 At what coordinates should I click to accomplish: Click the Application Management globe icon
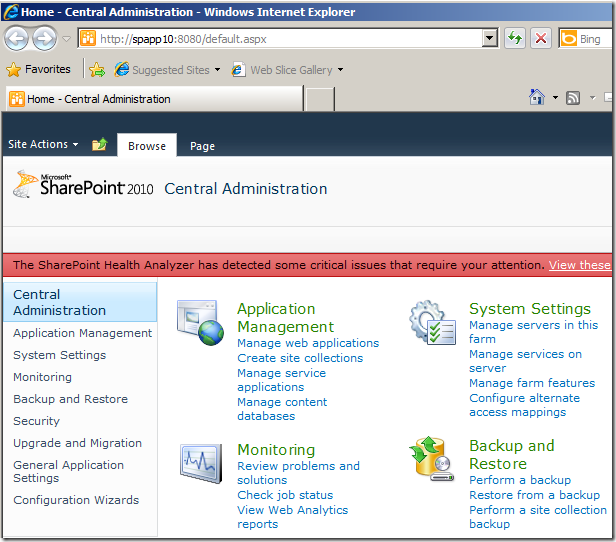201,323
